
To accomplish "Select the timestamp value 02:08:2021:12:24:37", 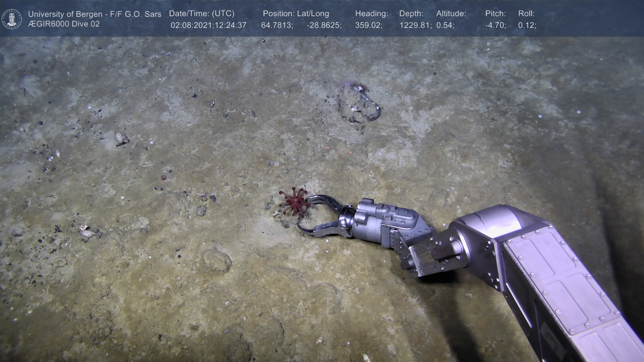I will point(208,25).
